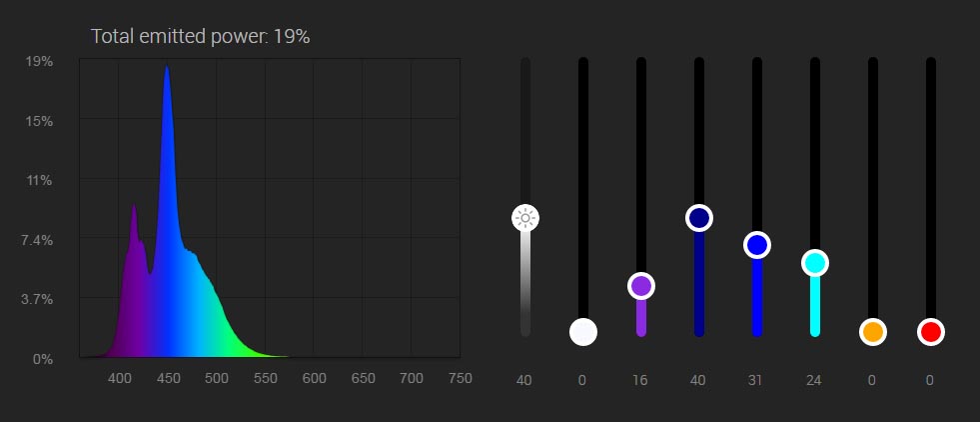Click the blue channel value 31
The image size is (980, 422).
point(757,380)
